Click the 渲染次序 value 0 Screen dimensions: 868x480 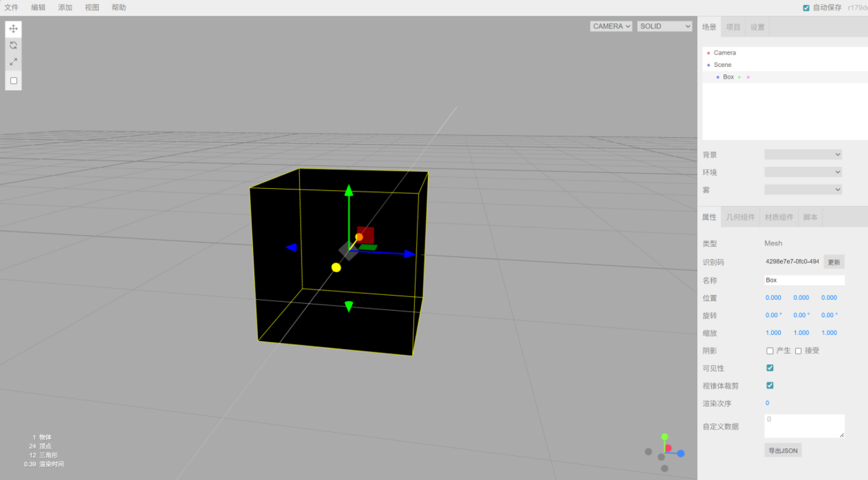click(767, 404)
